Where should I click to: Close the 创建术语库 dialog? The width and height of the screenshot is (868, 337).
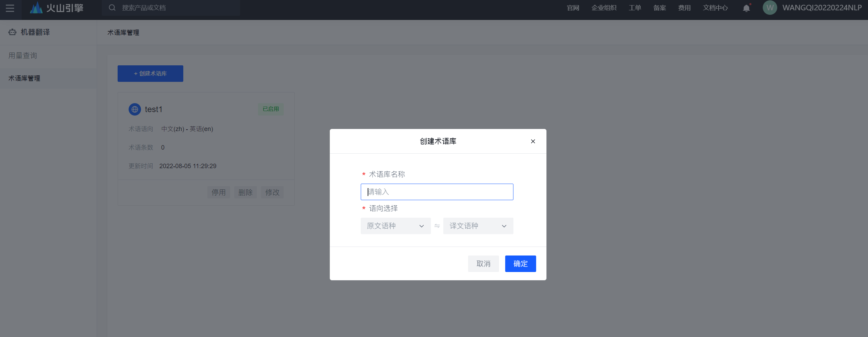pyautogui.click(x=533, y=141)
